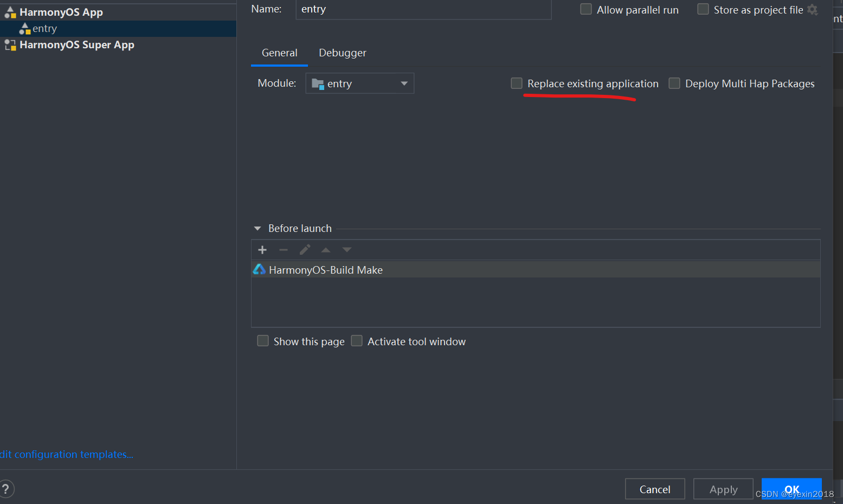Enable the Activate tool window checkbox
The width and height of the screenshot is (843, 504).
pos(357,341)
